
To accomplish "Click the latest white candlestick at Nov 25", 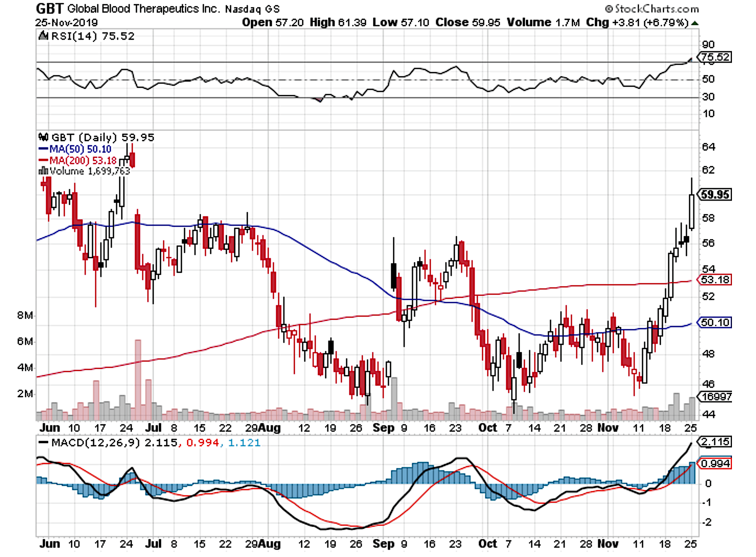I will click(x=692, y=212).
